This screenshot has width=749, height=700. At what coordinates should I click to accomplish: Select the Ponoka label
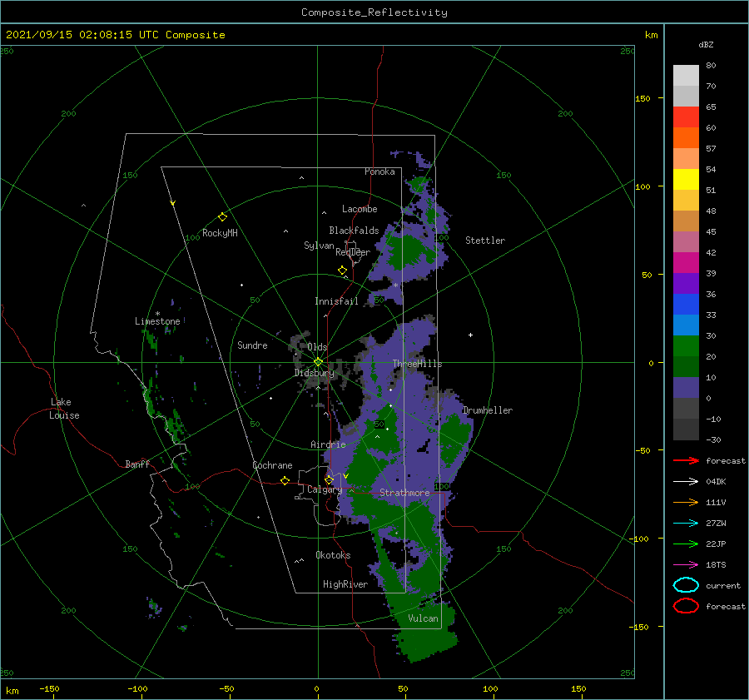pyautogui.click(x=379, y=171)
